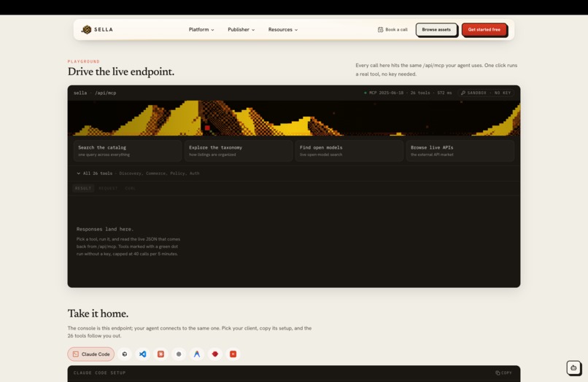
Task: Switch to the Result tab
Action: 83,188
